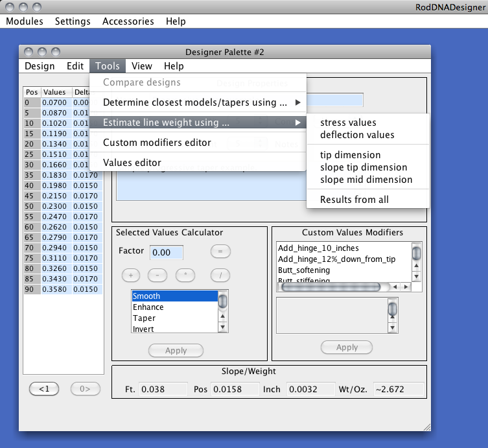The width and height of the screenshot is (488, 448).
Task: Click Apply in Selected Values Calculator
Action: pyautogui.click(x=176, y=351)
